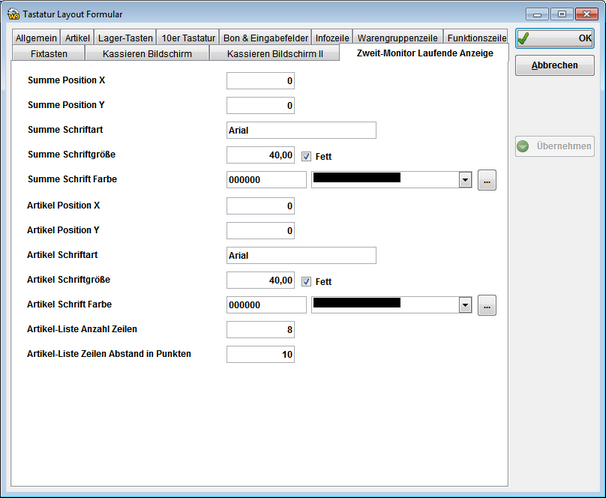Click the green checkmark on OK button
Image resolution: width=606 pixels, height=498 pixels.
523,38
